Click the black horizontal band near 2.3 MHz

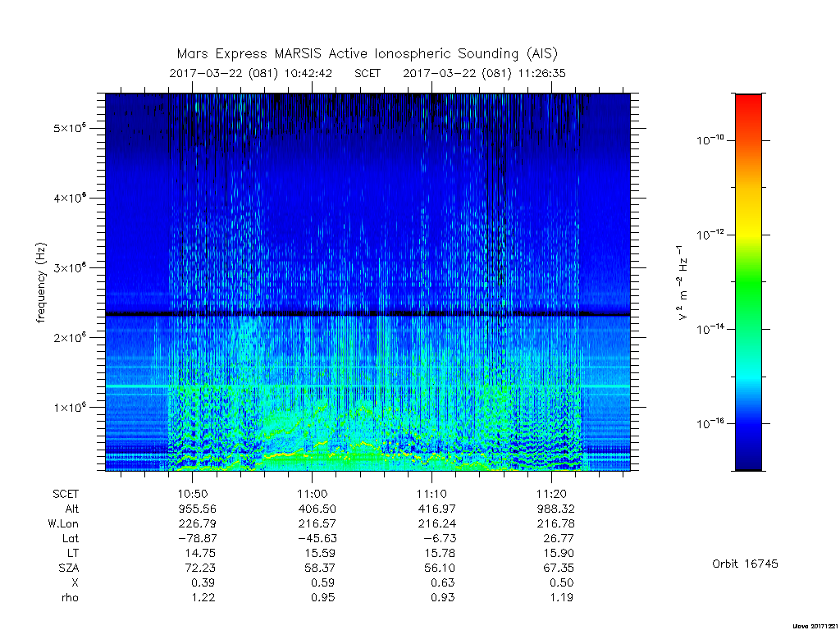point(367,314)
